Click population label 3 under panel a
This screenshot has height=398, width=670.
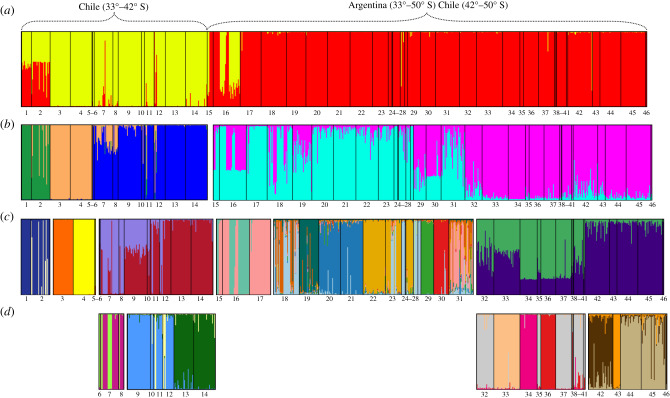click(x=59, y=113)
